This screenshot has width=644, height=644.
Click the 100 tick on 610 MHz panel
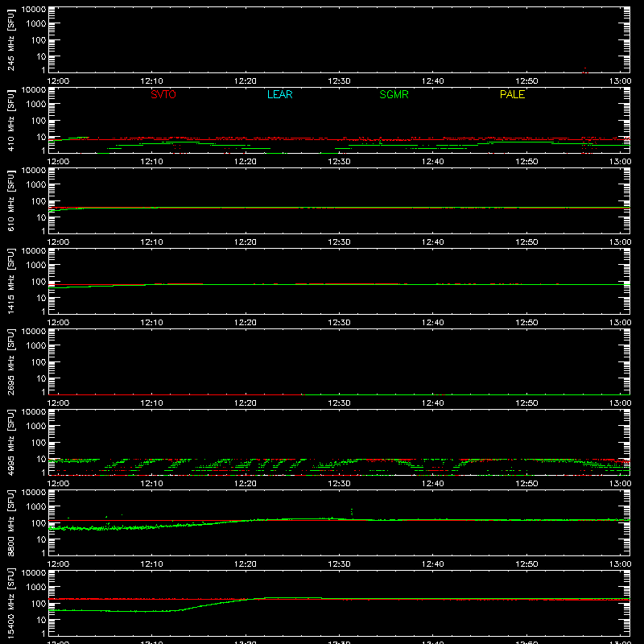click(x=39, y=201)
